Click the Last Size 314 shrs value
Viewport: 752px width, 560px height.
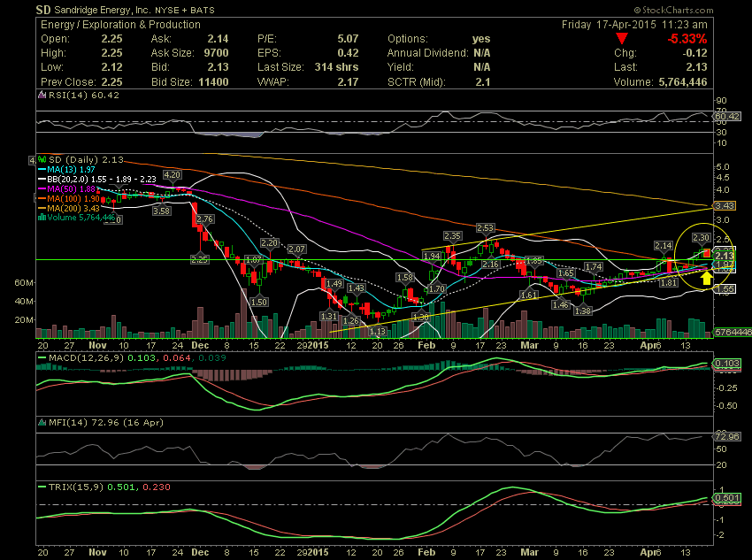click(x=336, y=67)
